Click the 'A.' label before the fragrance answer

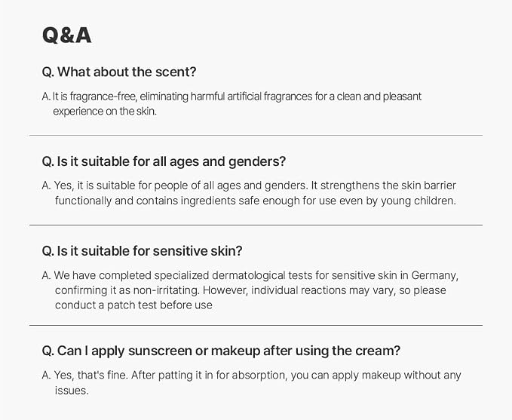click(46, 97)
